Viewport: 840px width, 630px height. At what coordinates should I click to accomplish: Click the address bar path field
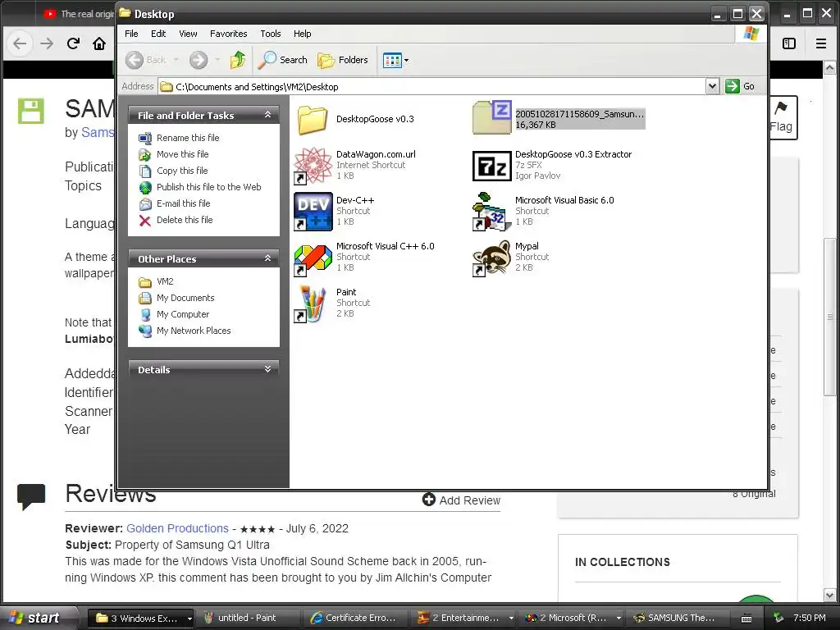tap(431, 86)
